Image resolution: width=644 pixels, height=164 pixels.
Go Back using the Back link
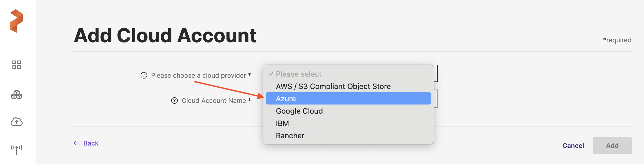coord(91,143)
